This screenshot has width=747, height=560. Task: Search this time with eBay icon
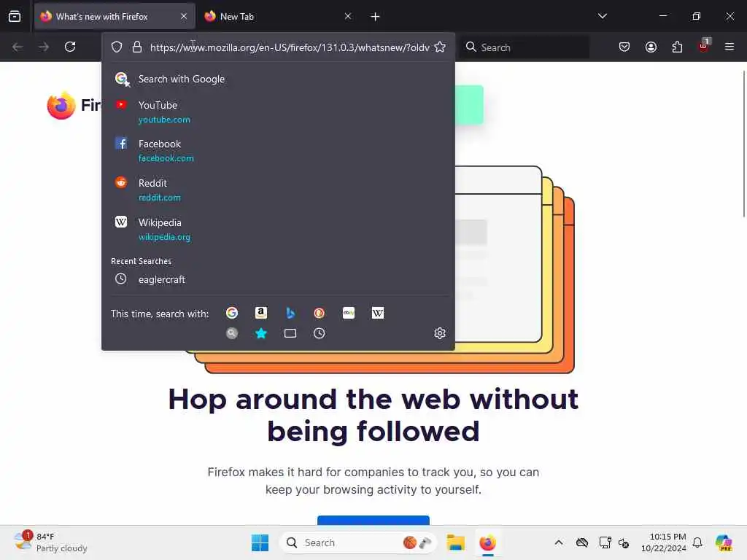click(349, 313)
